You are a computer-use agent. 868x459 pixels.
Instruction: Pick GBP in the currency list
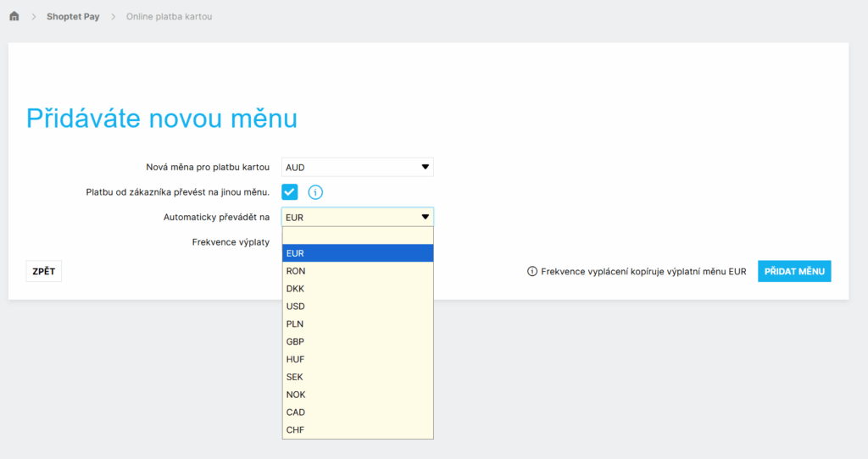pos(357,342)
